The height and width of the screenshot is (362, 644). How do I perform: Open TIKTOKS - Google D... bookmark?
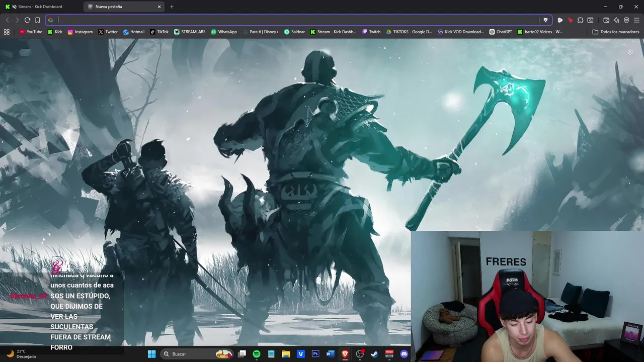[x=409, y=32]
